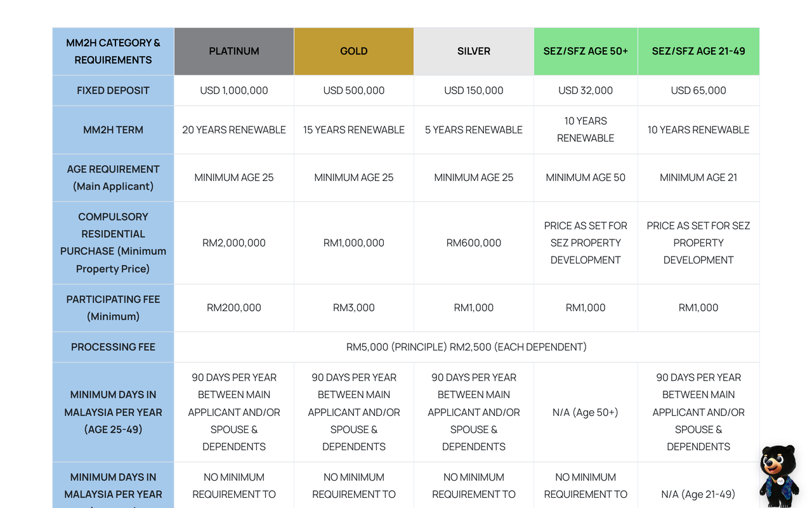Select the RM1,000,000 property price
Screen dimensions: 812x508
point(354,243)
